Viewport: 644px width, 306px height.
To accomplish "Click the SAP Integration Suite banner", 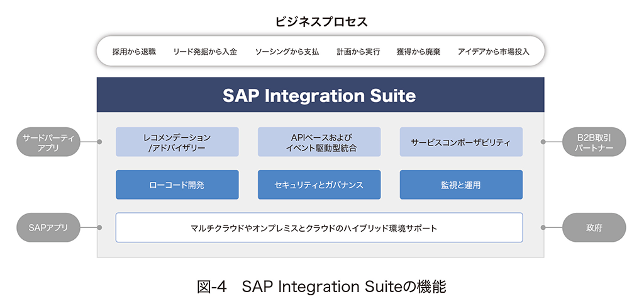I will (x=320, y=95).
